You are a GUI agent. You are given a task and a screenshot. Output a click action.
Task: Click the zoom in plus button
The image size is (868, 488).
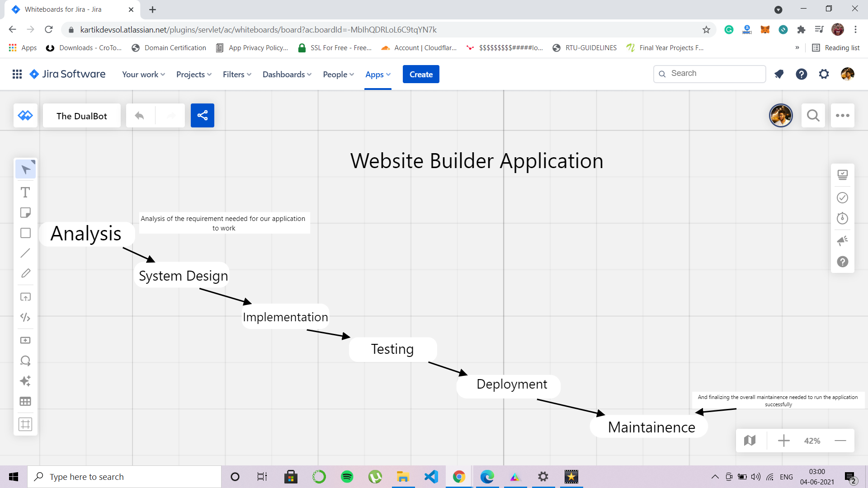[x=783, y=441]
